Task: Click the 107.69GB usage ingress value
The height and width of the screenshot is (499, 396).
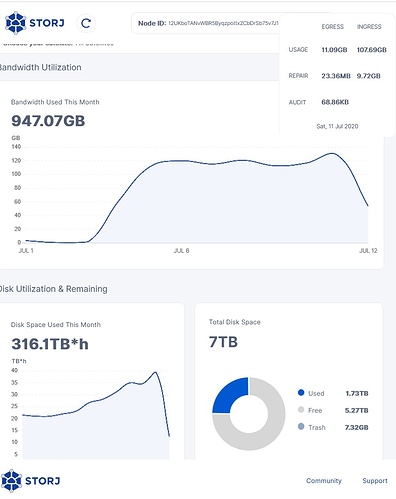Action: click(x=372, y=50)
